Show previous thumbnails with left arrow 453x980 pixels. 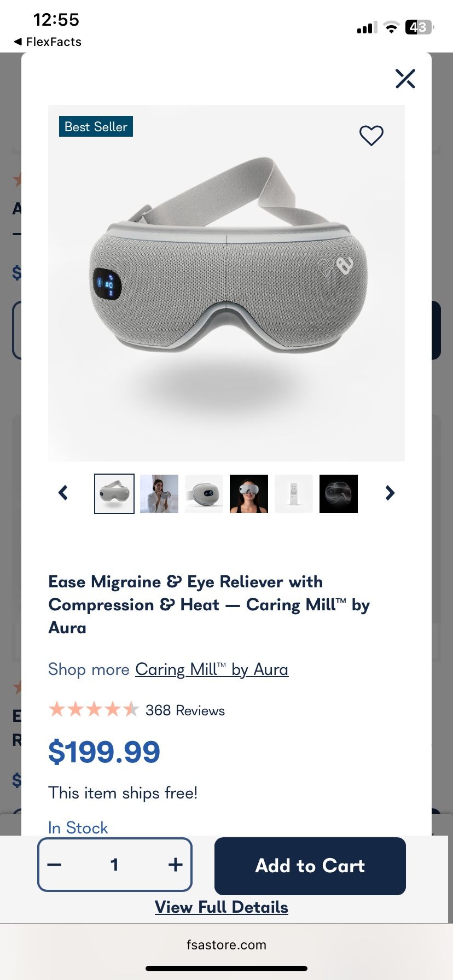pos(63,493)
